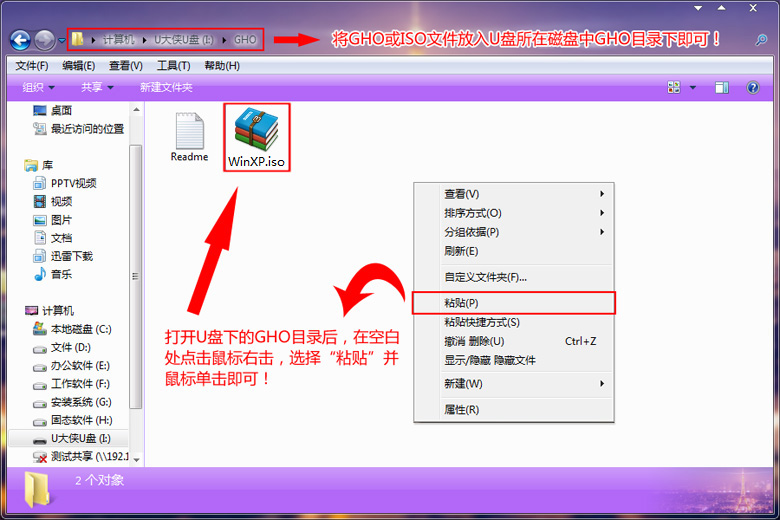The width and height of the screenshot is (780, 520).
Task: Select 计算机 in the address breadcrumb
Action: [118, 39]
